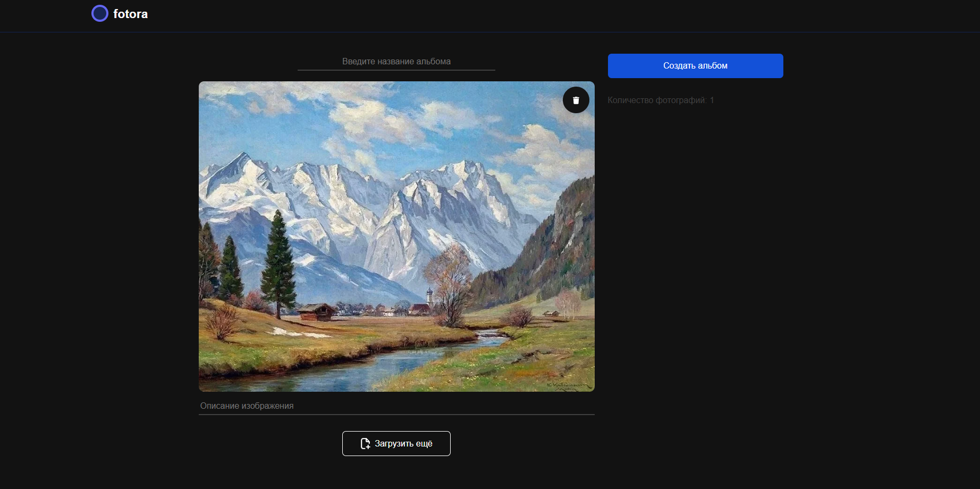This screenshot has height=489, width=980.
Task: Click the dark header bar of fotora
Action: click(478, 15)
